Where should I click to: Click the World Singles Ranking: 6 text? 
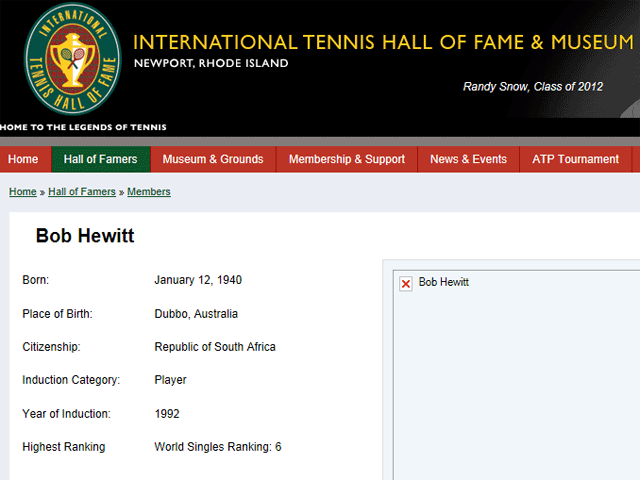point(218,447)
